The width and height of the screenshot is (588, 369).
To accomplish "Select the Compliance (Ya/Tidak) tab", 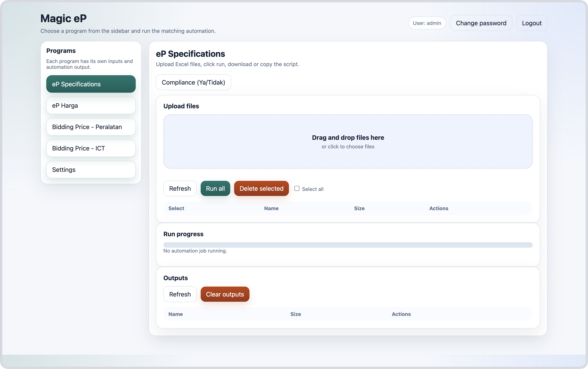I will tap(193, 82).
